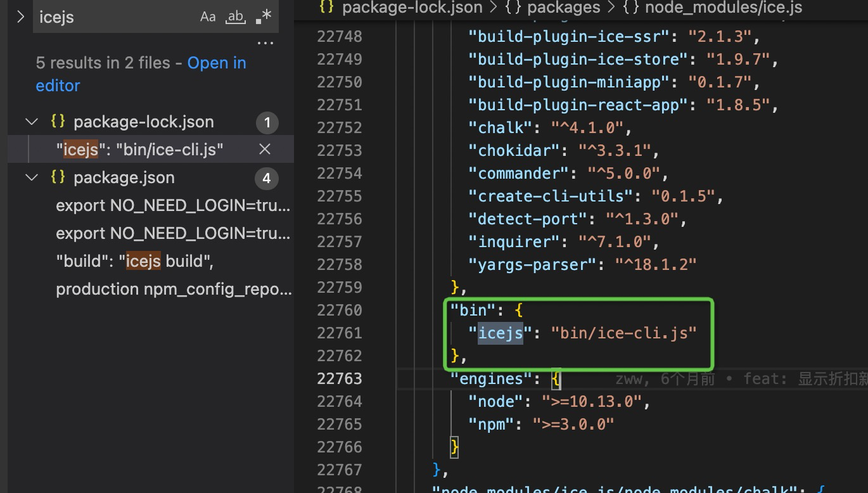Click breadcrumb packages
868x493 pixels.
564,8
